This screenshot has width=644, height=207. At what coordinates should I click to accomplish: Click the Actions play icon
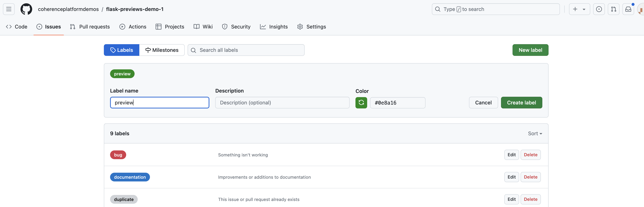click(123, 27)
